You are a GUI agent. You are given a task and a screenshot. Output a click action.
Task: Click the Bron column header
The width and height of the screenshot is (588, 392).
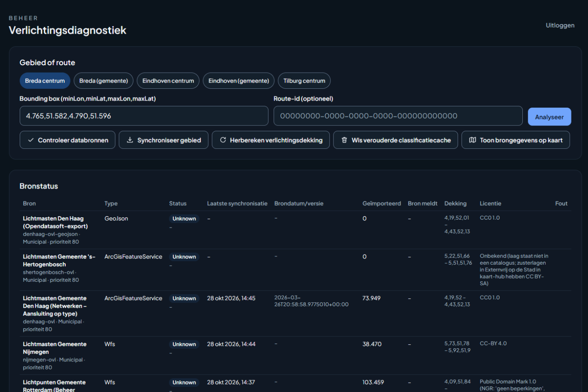point(30,203)
